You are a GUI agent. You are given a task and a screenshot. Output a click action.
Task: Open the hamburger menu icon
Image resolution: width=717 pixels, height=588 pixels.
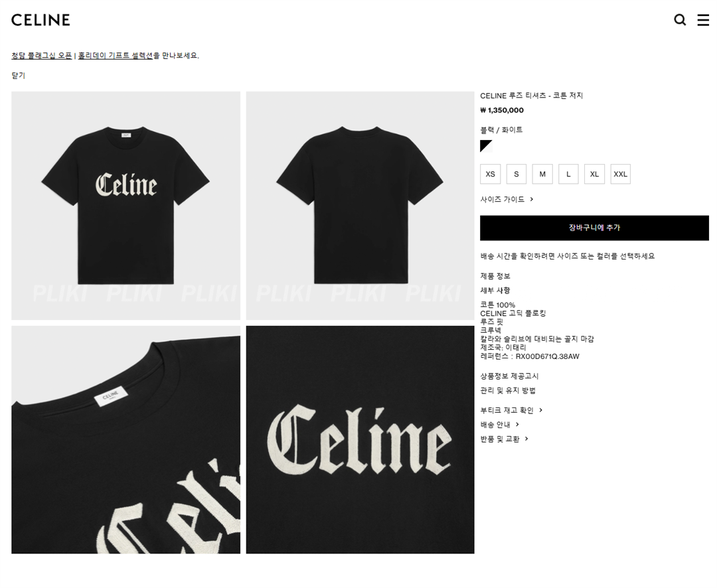click(703, 20)
